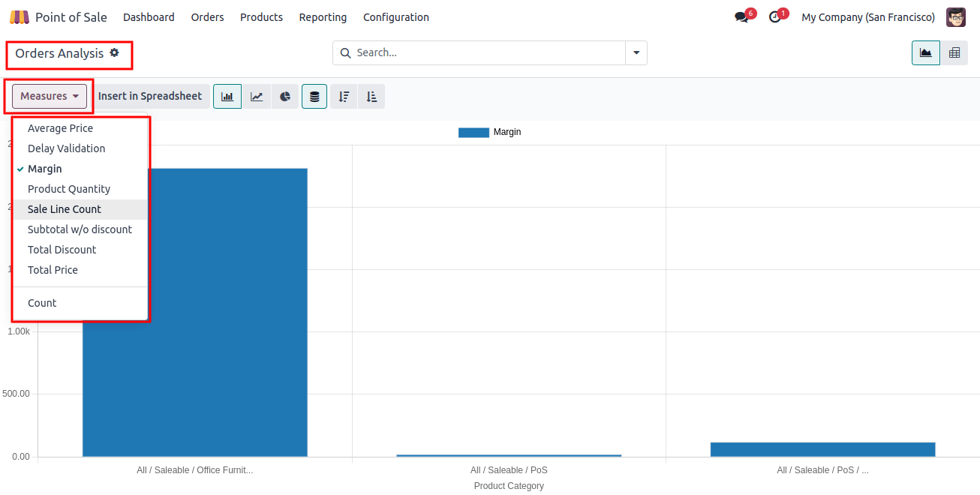Open the search options dropdown arrow
The height and width of the screenshot is (495, 980).
[636, 53]
